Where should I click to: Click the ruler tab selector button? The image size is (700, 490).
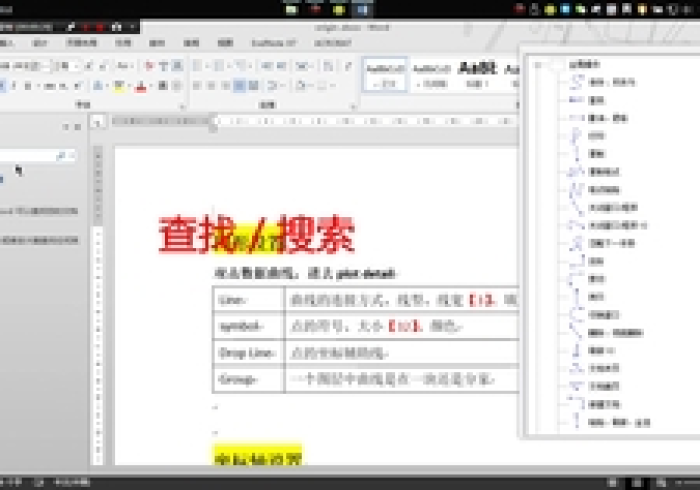(98, 122)
